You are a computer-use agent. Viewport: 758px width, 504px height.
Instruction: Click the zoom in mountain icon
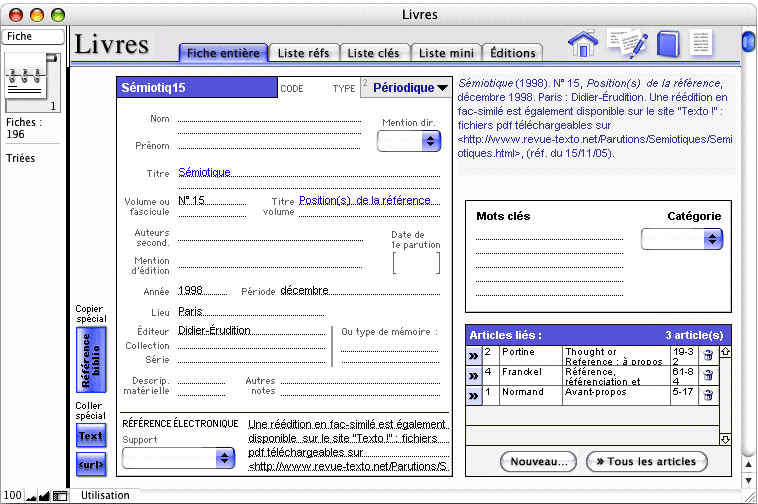pos(44,496)
